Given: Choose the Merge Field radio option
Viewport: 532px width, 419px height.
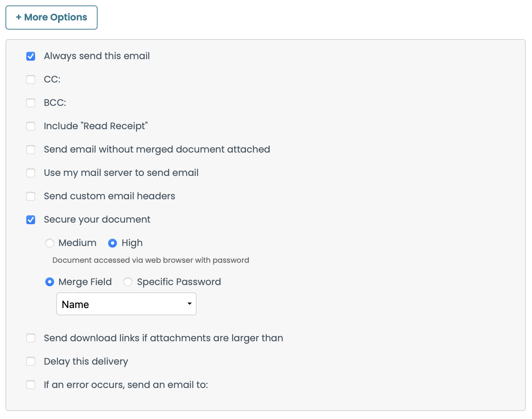Looking at the screenshot, I should (50, 282).
